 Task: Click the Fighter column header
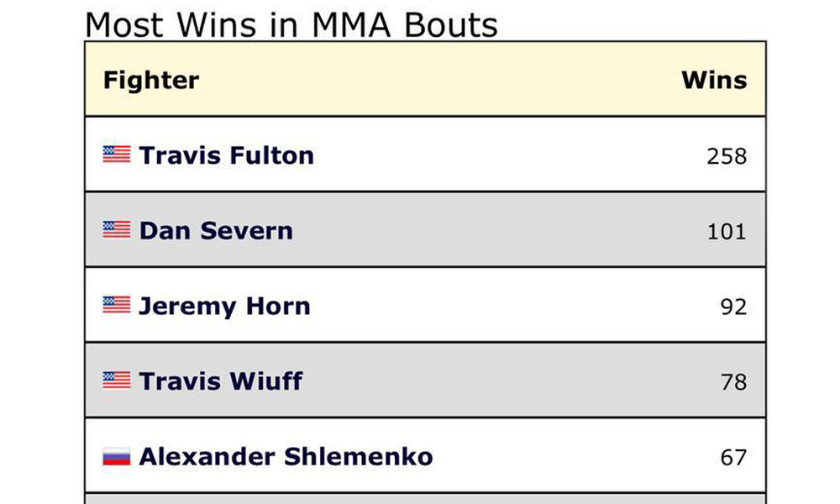pyautogui.click(x=151, y=81)
